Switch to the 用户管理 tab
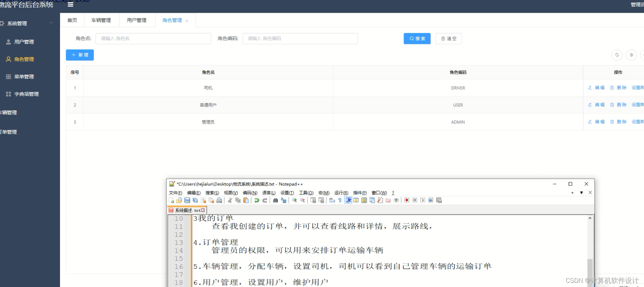The width and height of the screenshot is (644, 287). click(x=137, y=20)
